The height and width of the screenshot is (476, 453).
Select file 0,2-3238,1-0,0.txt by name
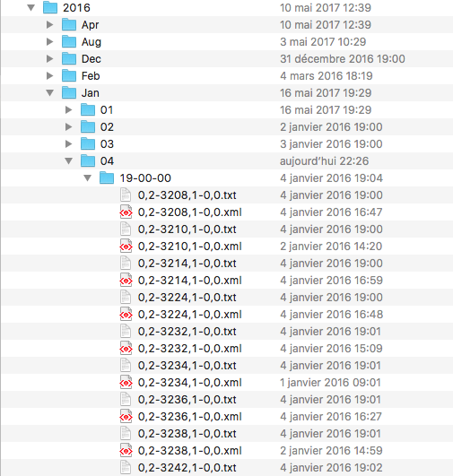point(187,433)
